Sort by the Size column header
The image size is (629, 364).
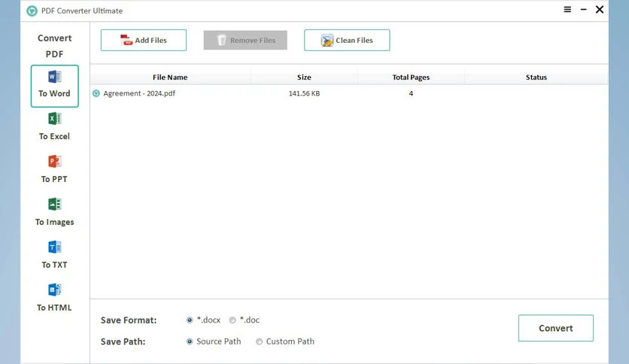(x=304, y=77)
